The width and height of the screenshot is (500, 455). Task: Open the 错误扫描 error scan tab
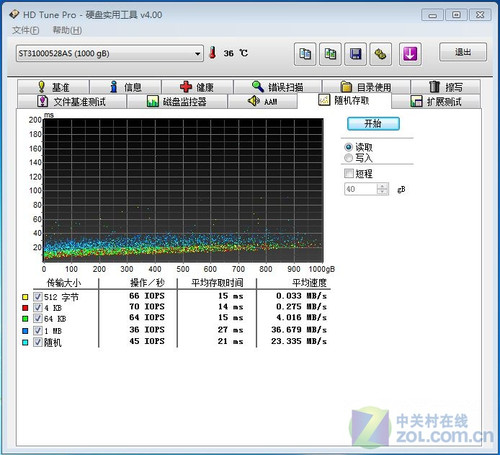[277, 87]
